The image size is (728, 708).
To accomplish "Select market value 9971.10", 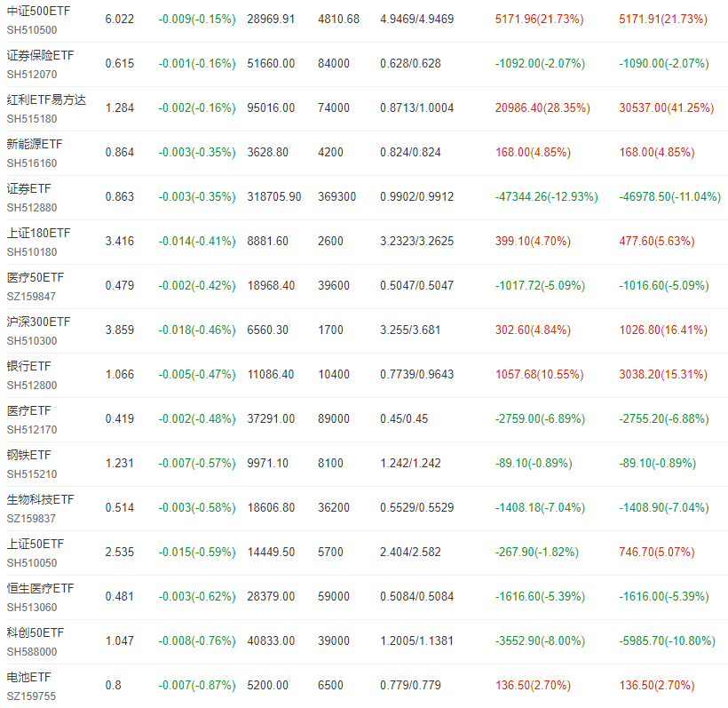I will pyautogui.click(x=267, y=463).
